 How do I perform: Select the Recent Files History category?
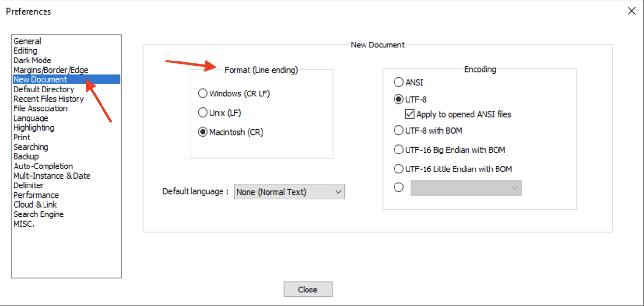[x=48, y=99]
